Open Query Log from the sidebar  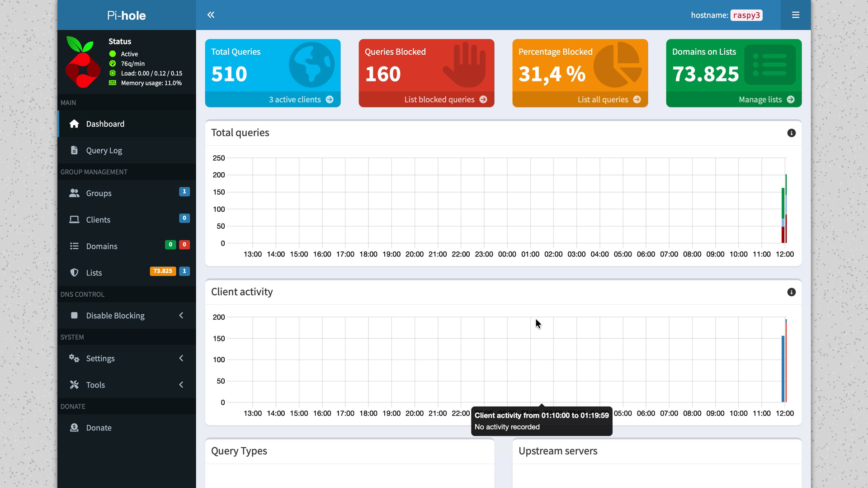click(104, 150)
